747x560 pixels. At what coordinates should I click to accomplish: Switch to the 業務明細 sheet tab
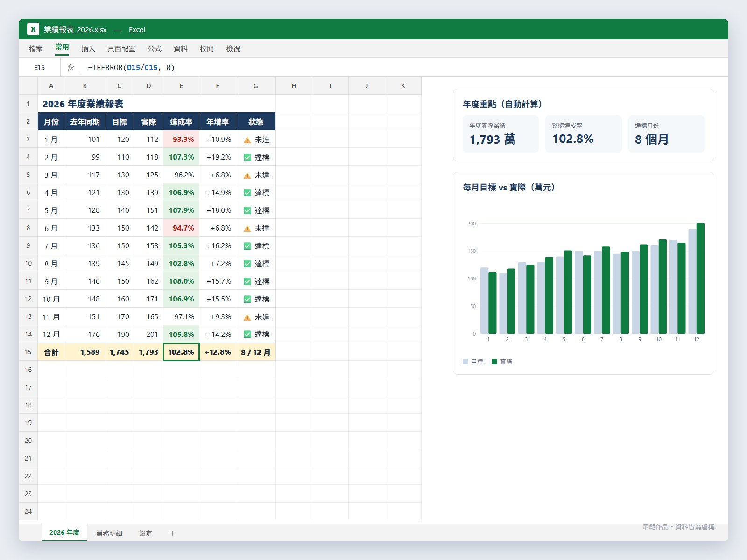(109, 533)
